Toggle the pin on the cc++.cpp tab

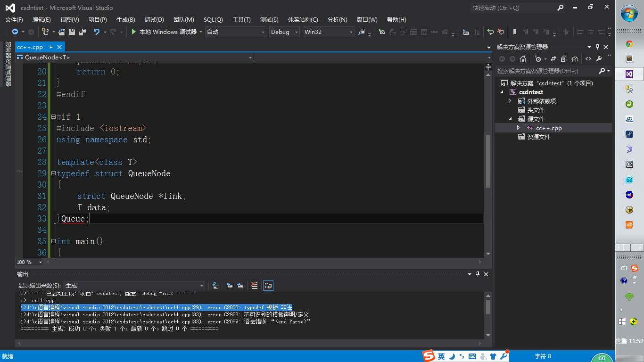click(50, 47)
